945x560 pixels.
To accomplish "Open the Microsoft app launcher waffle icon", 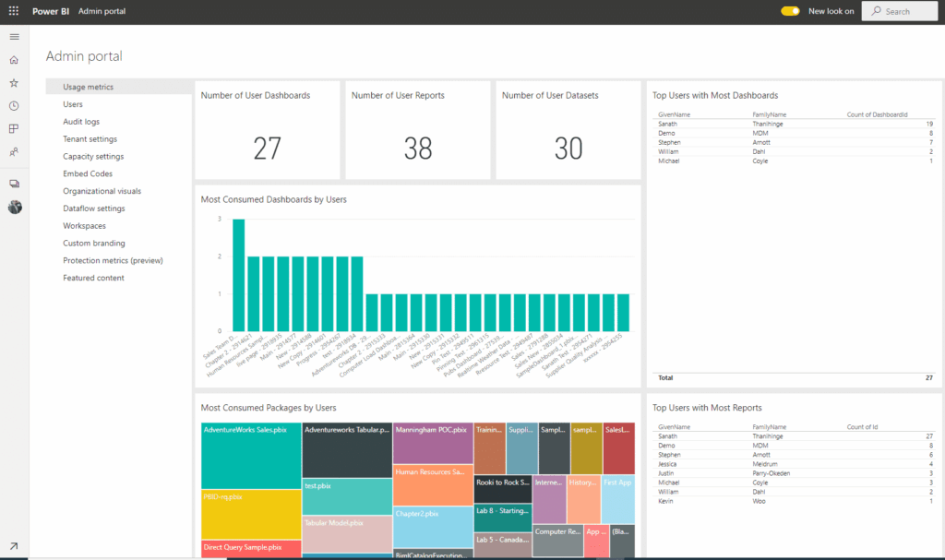I will point(12,11).
